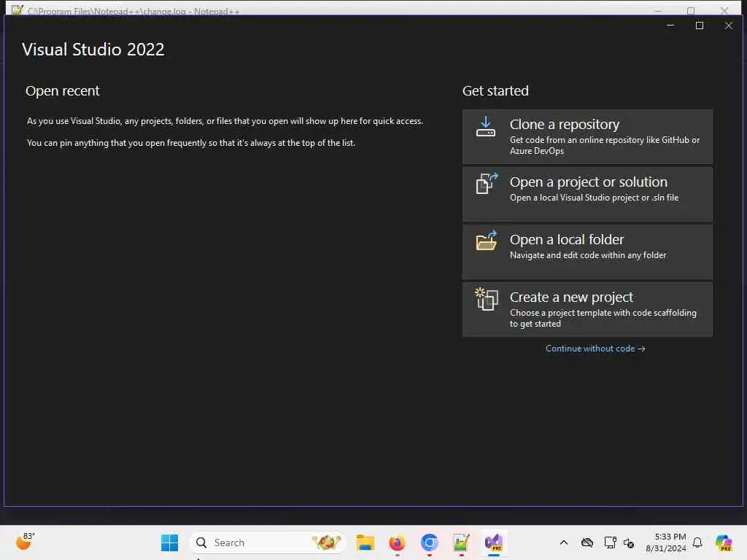Click the 'Open recent' heading
The width and height of the screenshot is (747, 560).
click(63, 91)
